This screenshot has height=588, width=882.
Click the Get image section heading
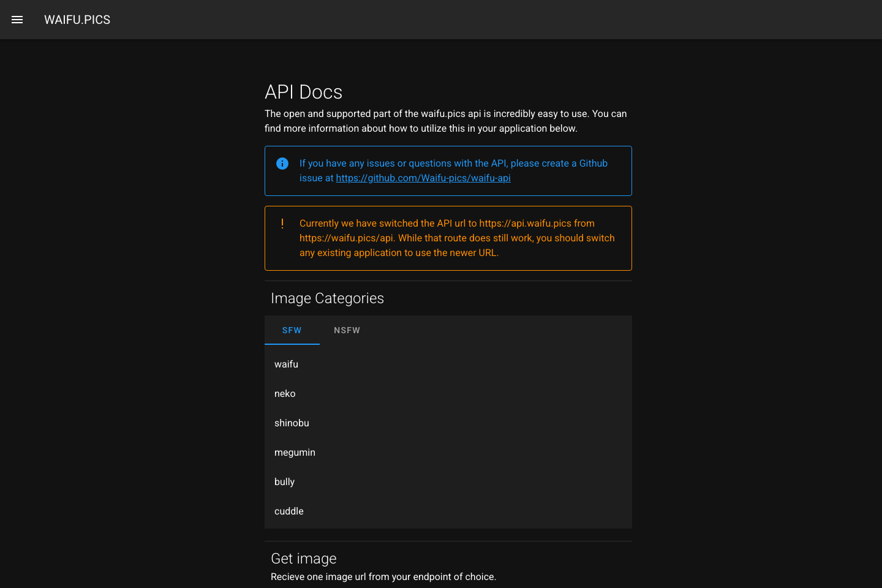(303, 558)
